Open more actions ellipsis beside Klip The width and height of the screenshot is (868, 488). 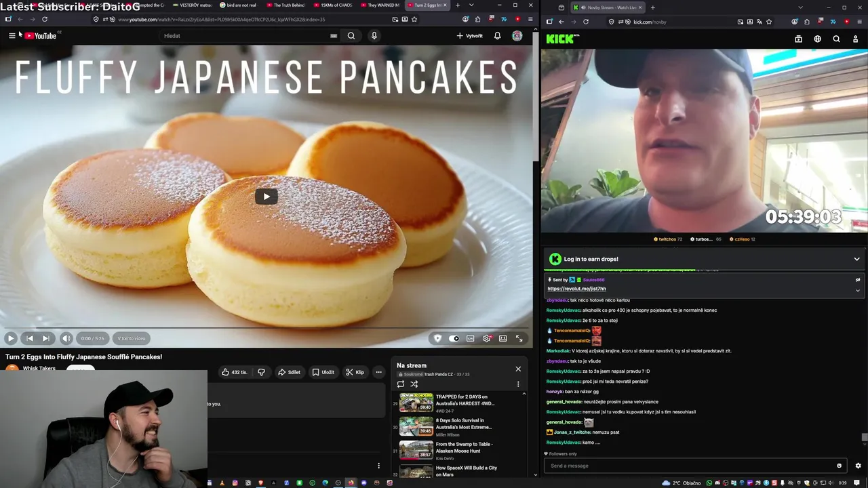378,372
